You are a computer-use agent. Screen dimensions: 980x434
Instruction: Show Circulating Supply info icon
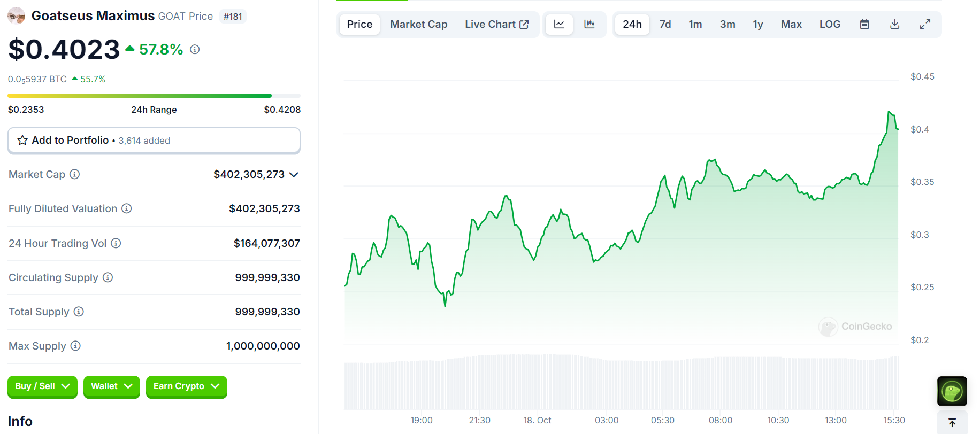[x=108, y=277]
